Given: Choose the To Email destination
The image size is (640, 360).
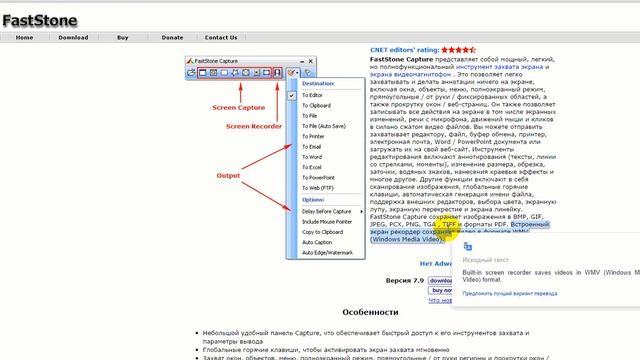Looking at the screenshot, I should (311, 147).
